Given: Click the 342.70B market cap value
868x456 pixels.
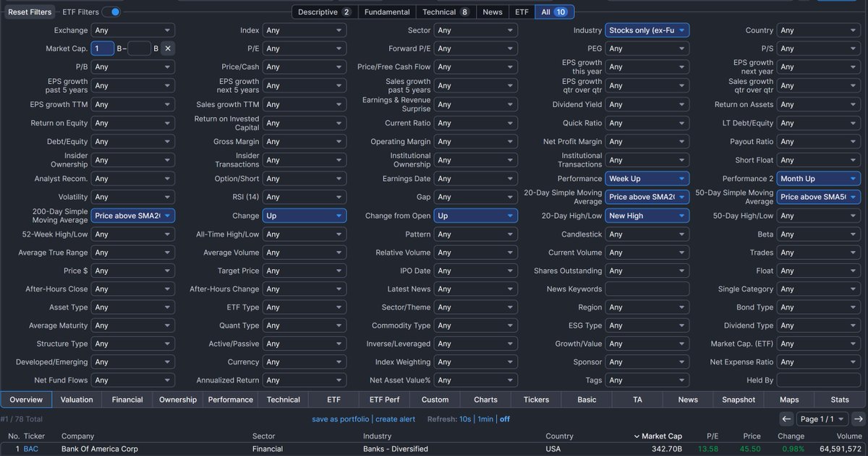Looking at the screenshot, I should click(x=666, y=449).
